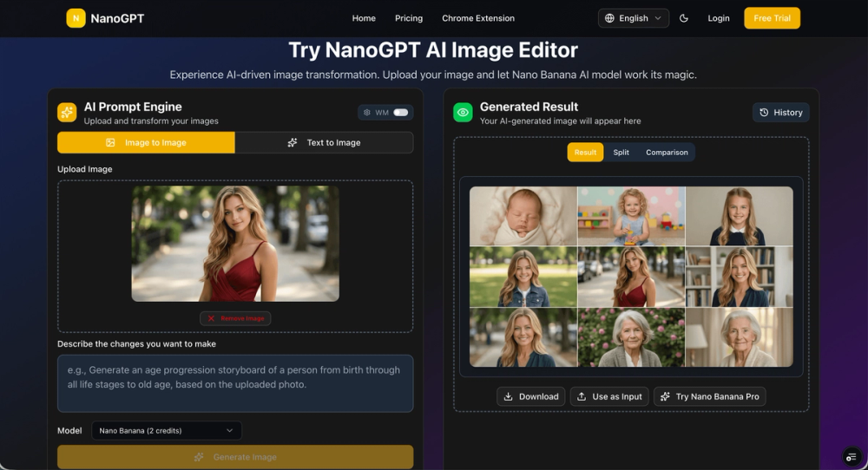Click 'Your AI-generated image will appear here' text

(x=560, y=121)
